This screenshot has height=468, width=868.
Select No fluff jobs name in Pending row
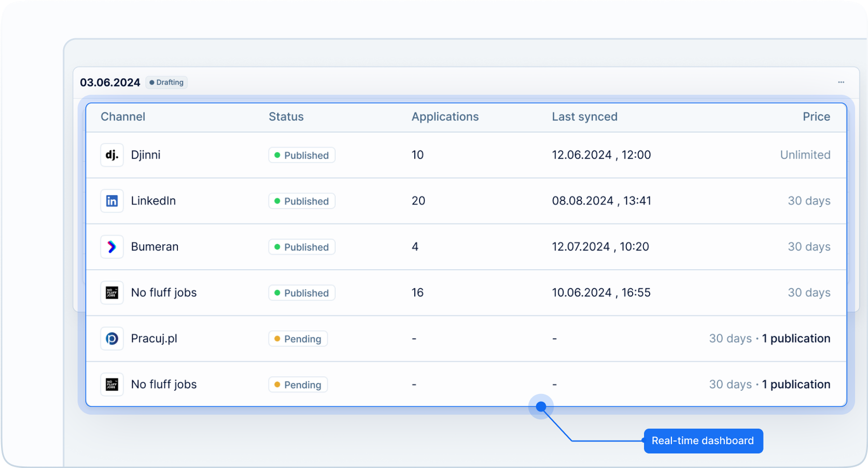[x=164, y=384]
